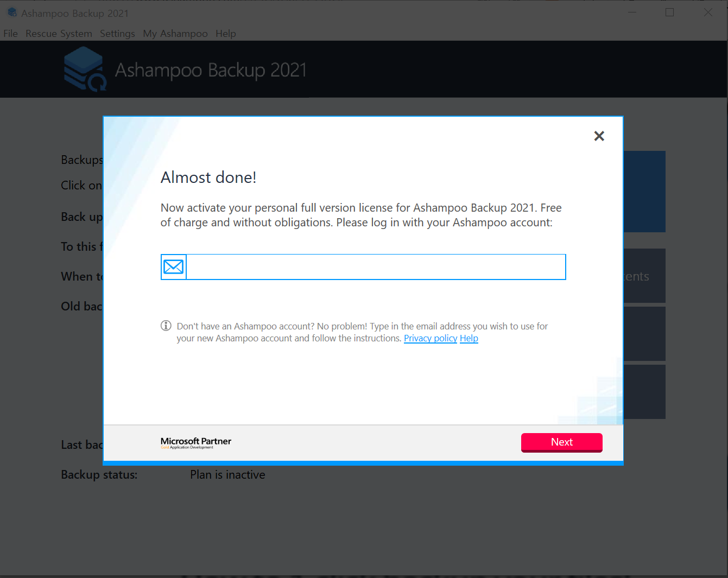Click the 'Ashampoo Backup 2021' header title

[211, 70]
